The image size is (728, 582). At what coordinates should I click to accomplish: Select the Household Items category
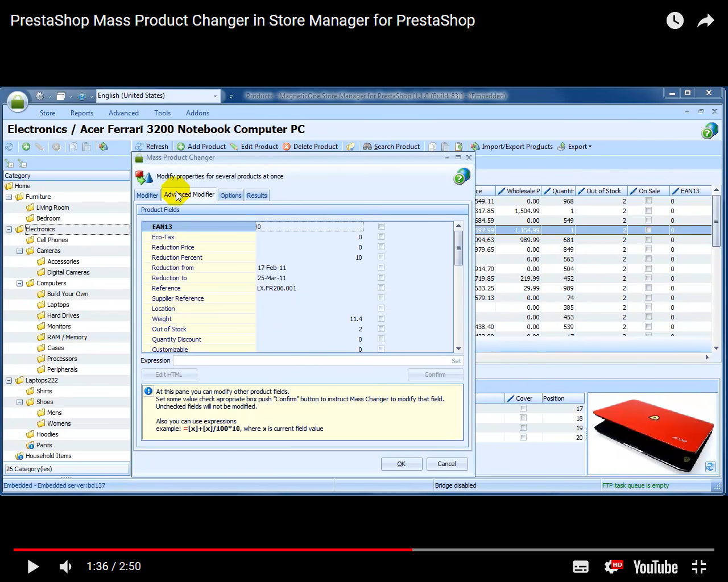pos(48,456)
